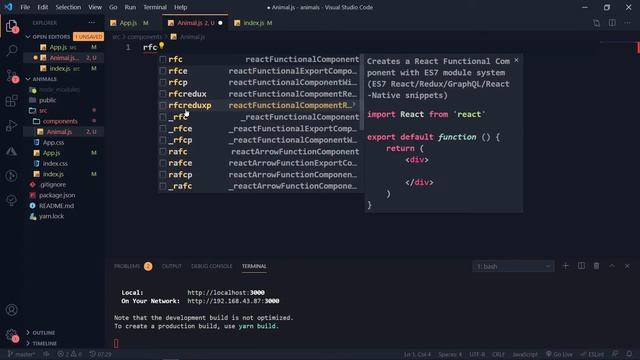Click the sync changes status bar icon
The image size is (640, 360).
click(x=46, y=354)
